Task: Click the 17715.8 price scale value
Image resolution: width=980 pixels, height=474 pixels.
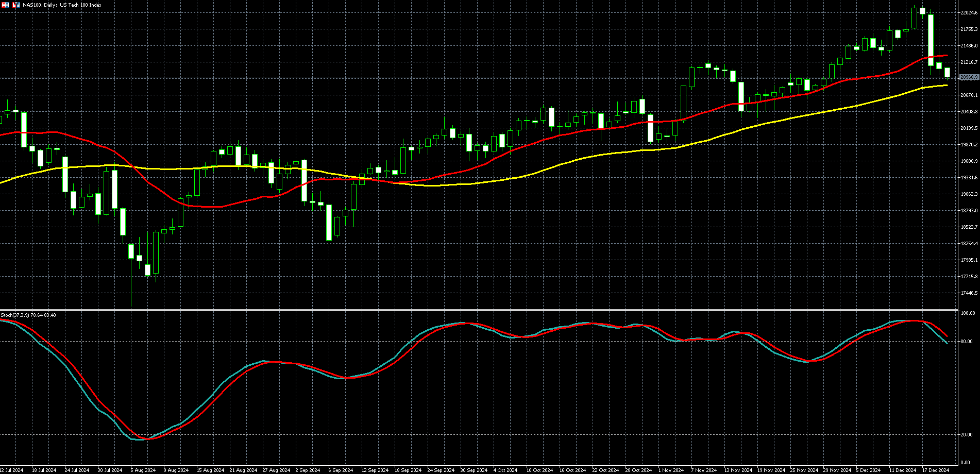Action: click(969, 277)
